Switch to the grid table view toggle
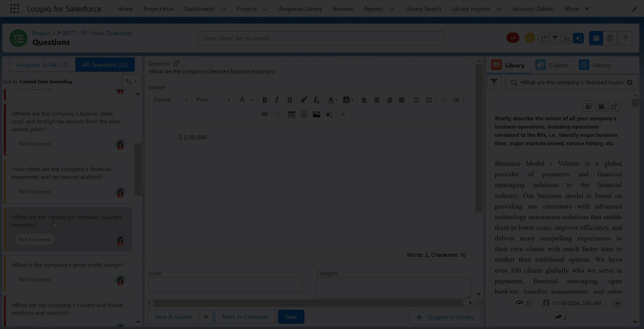The width and height of the screenshot is (644, 329). 610,38
